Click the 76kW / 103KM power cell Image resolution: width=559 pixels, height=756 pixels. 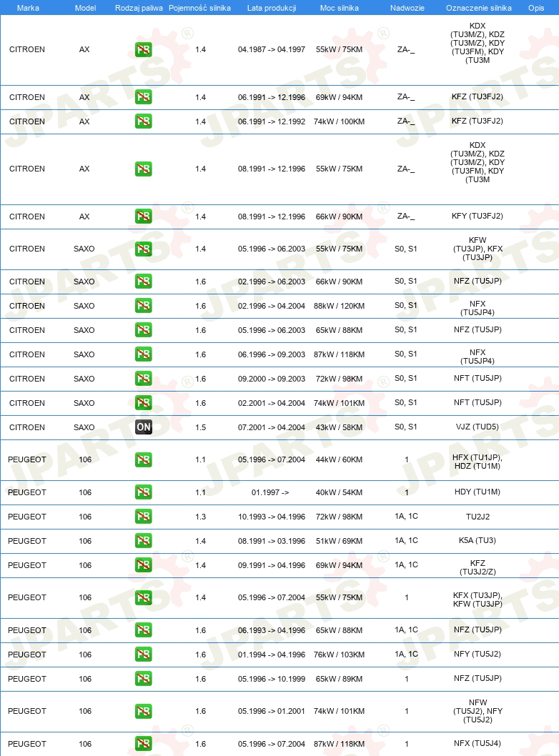point(339,655)
